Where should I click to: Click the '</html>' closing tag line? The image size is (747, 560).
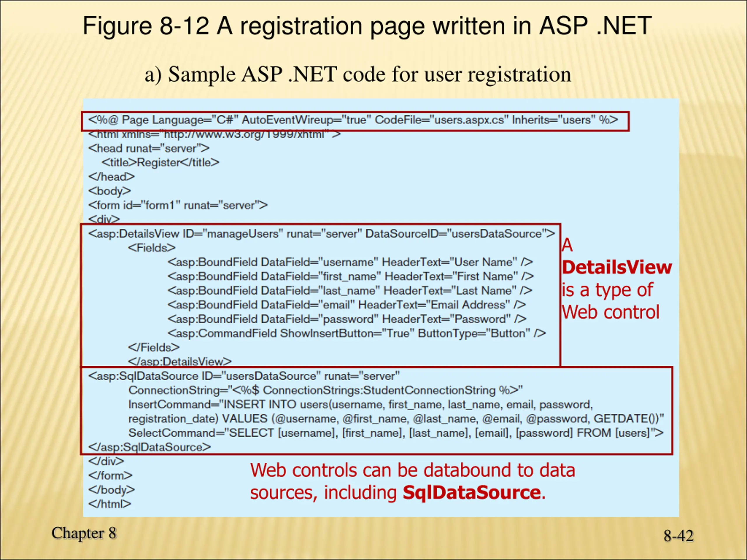click(x=109, y=504)
